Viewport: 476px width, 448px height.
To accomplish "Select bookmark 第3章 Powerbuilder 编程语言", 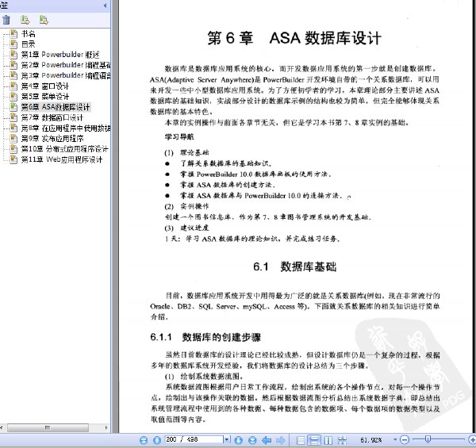I will 66,75.
